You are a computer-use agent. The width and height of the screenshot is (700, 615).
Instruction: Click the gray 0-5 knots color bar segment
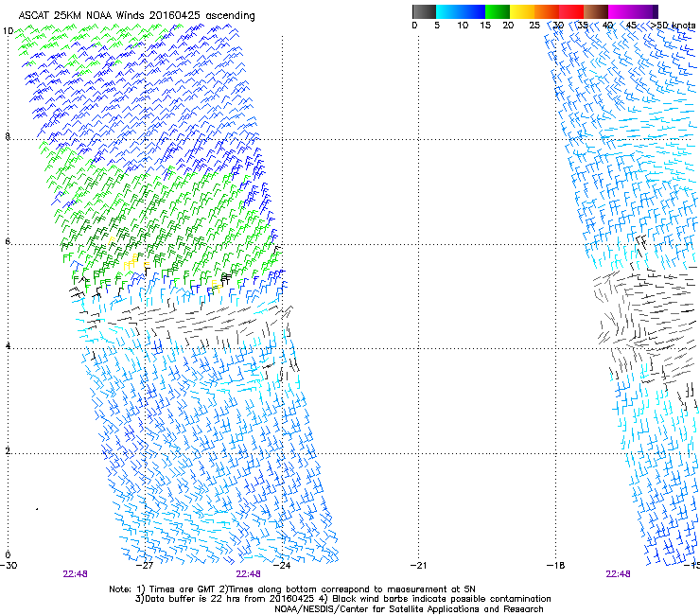click(x=424, y=11)
